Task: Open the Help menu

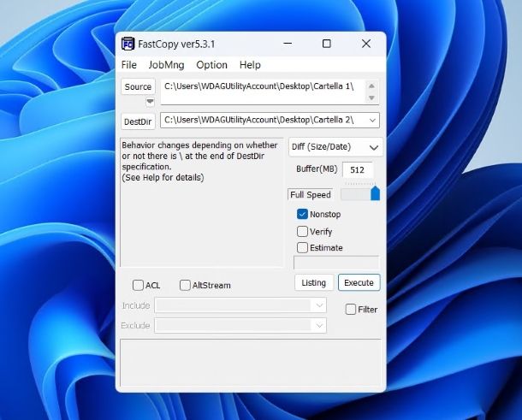Action: [250, 64]
